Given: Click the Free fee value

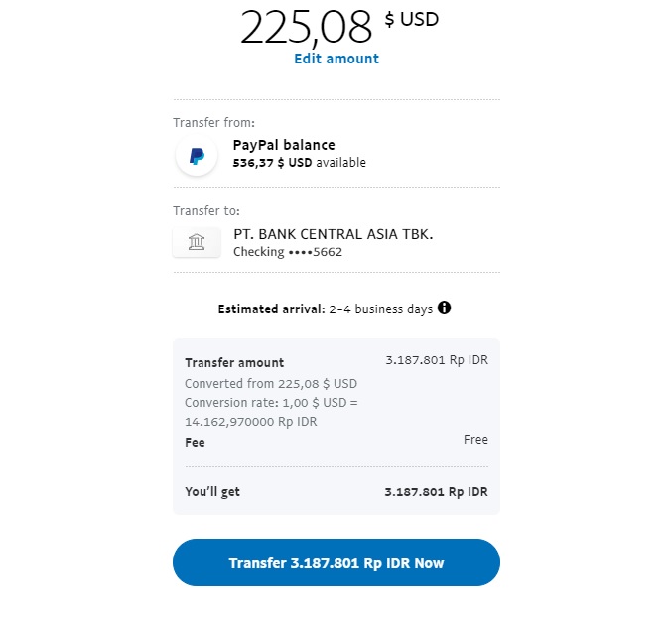Looking at the screenshot, I should pyautogui.click(x=475, y=440).
